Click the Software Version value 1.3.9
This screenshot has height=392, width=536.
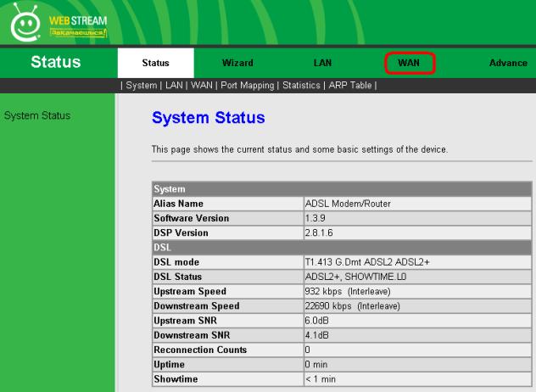point(315,218)
